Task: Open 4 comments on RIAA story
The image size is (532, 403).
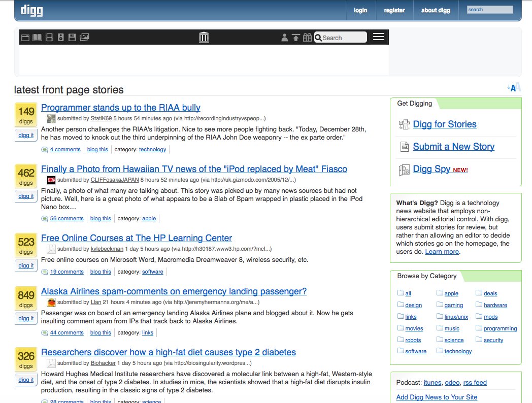Action: pos(65,150)
